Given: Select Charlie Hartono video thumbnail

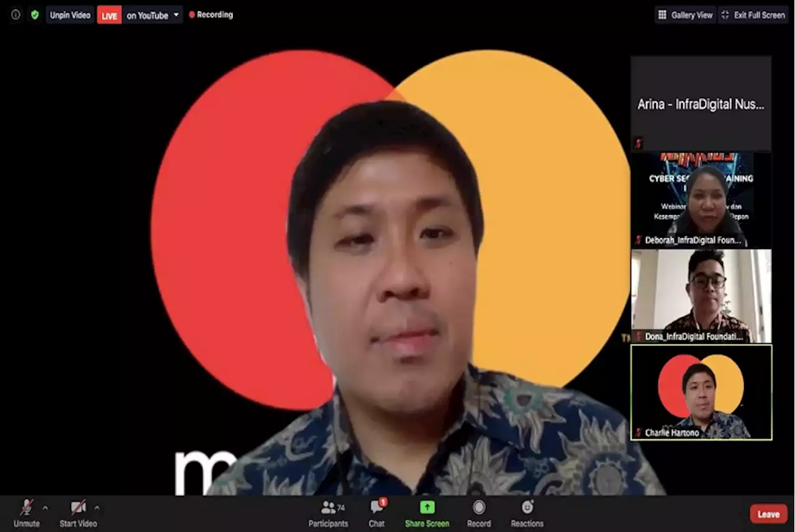Looking at the screenshot, I should pyautogui.click(x=701, y=392).
